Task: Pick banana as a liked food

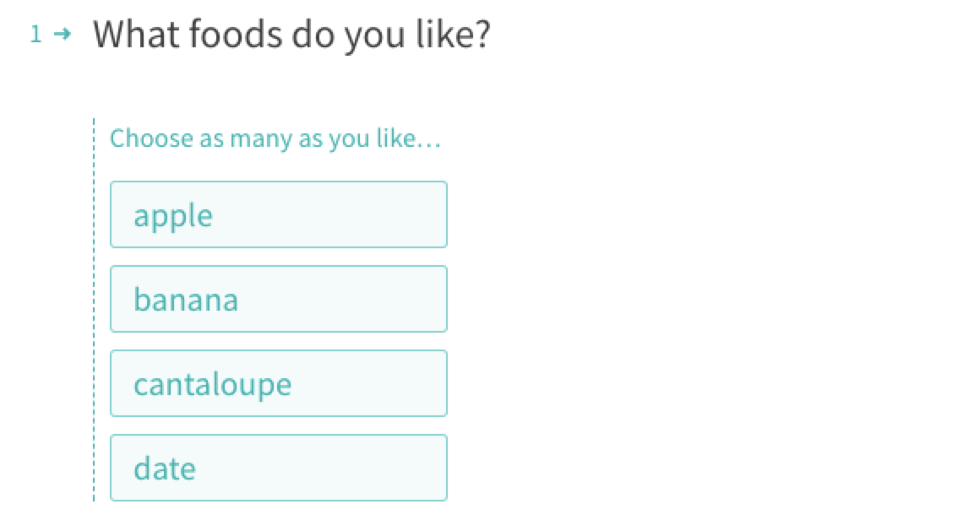Action: pos(279,299)
